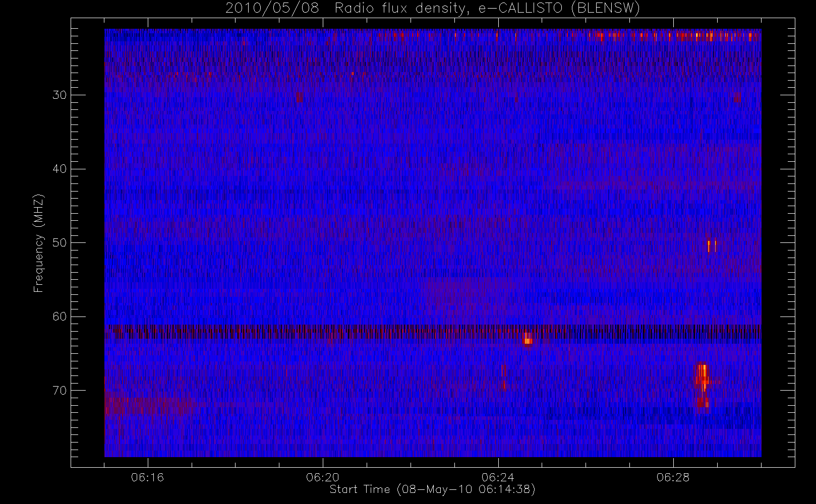The image size is (816, 504).
Task: Click the '06:28' time tick label
Action: tap(673, 477)
